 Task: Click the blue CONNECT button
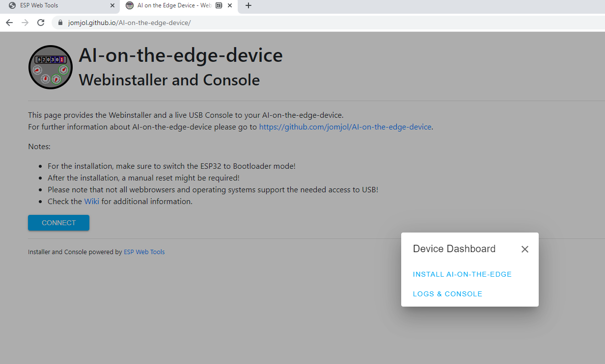tap(58, 223)
